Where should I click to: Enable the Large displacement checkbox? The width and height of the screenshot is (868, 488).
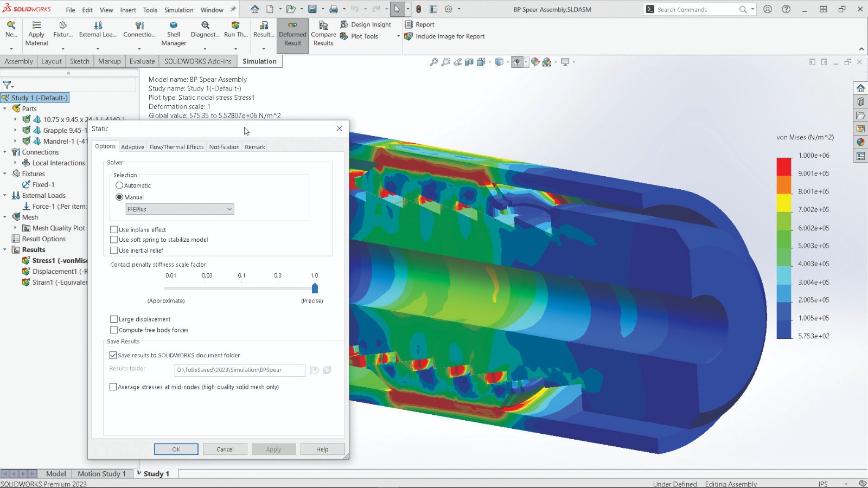(x=114, y=319)
